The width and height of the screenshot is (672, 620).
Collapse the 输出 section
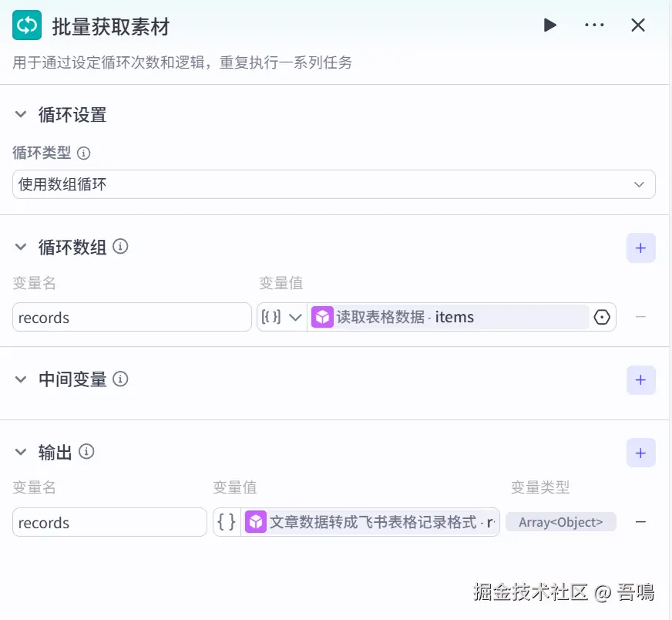point(21,453)
